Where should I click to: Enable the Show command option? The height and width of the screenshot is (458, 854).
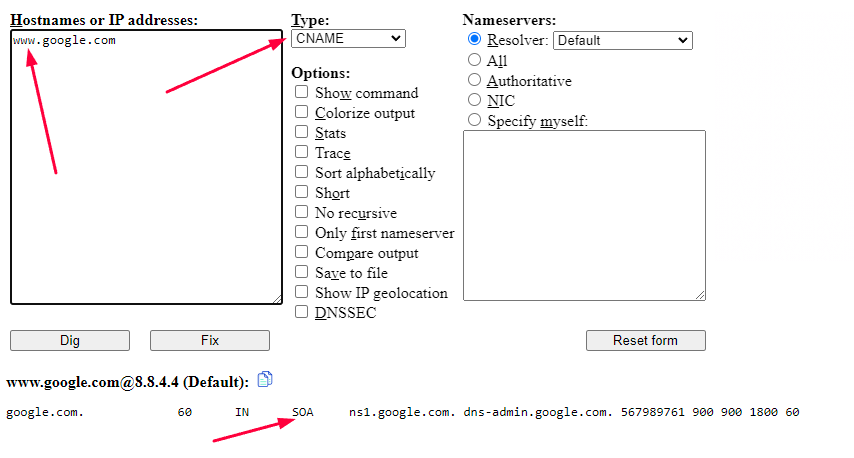301,91
